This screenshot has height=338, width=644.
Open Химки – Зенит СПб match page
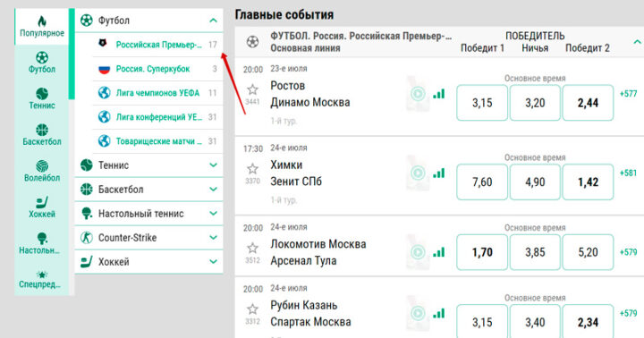(296, 173)
